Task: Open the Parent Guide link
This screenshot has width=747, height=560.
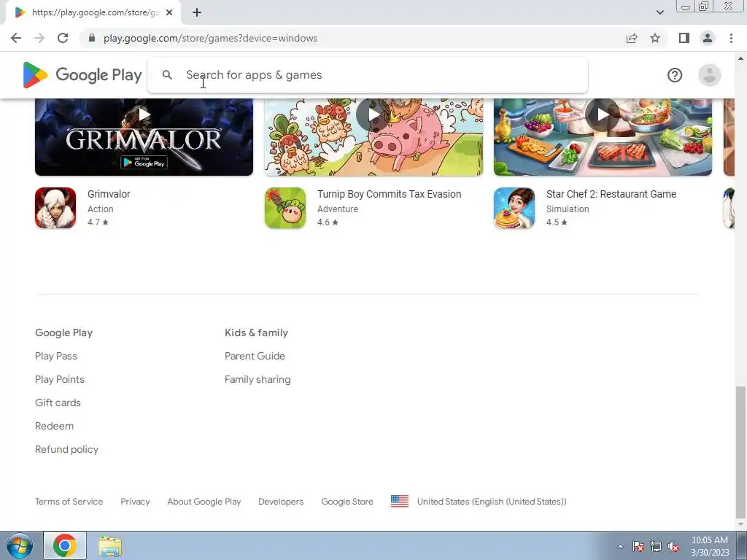Action: tap(255, 356)
